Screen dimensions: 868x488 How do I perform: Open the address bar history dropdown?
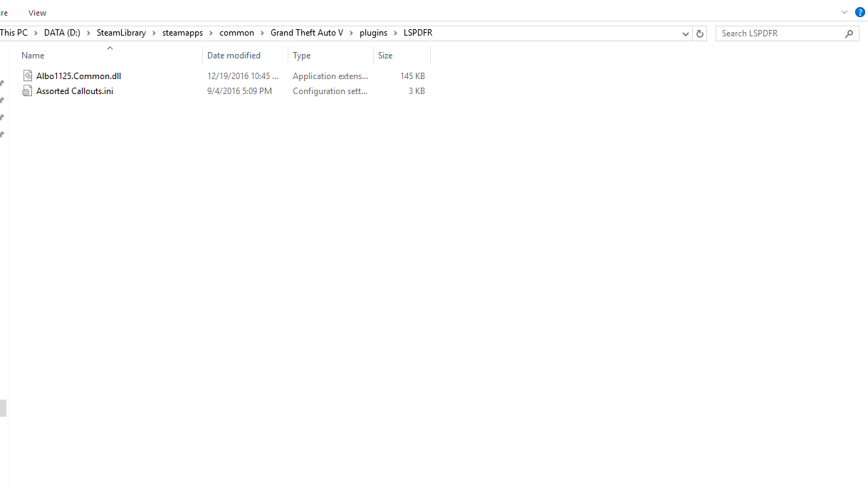coord(685,33)
